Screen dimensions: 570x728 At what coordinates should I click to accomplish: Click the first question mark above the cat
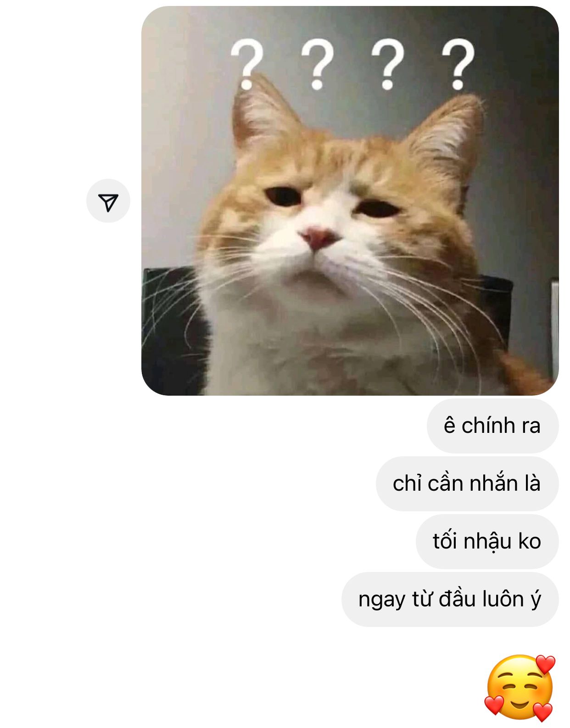coord(247,64)
